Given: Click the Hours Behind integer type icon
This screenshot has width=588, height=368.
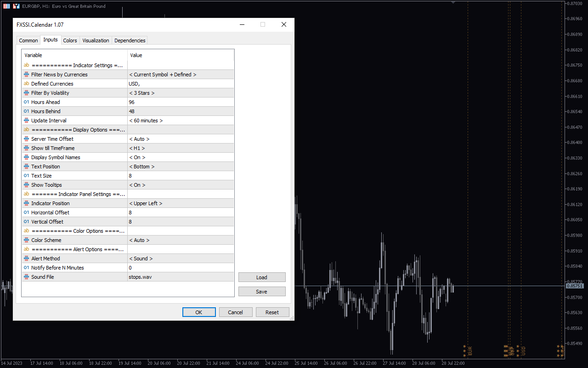Looking at the screenshot, I should [26, 111].
